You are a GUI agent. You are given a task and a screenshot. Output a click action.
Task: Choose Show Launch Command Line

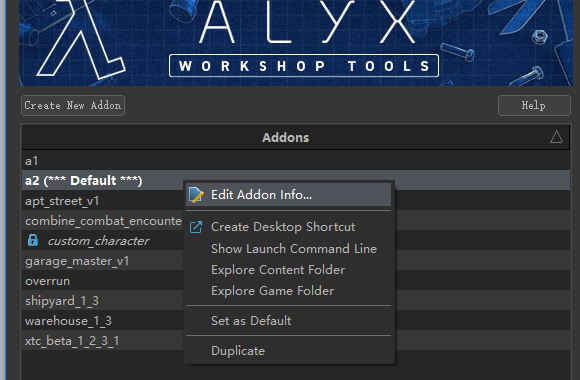pos(294,249)
